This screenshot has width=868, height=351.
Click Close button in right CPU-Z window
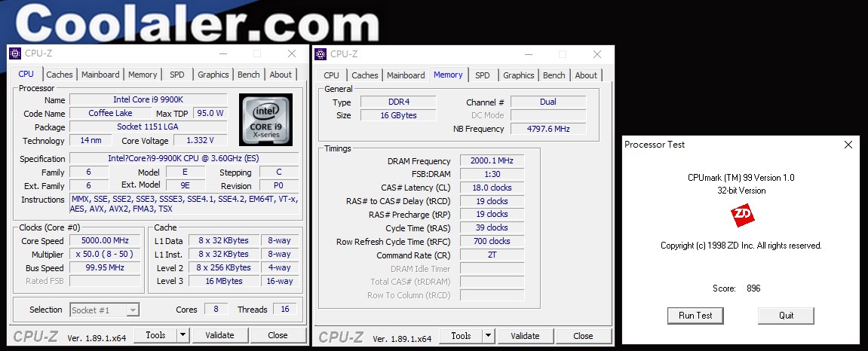(x=584, y=335)
